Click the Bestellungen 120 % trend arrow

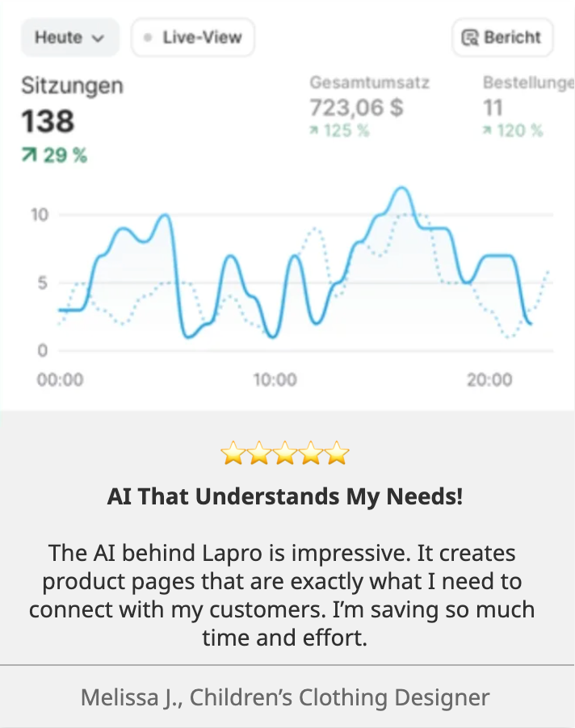pyautogui.click(x=487, y=131)
